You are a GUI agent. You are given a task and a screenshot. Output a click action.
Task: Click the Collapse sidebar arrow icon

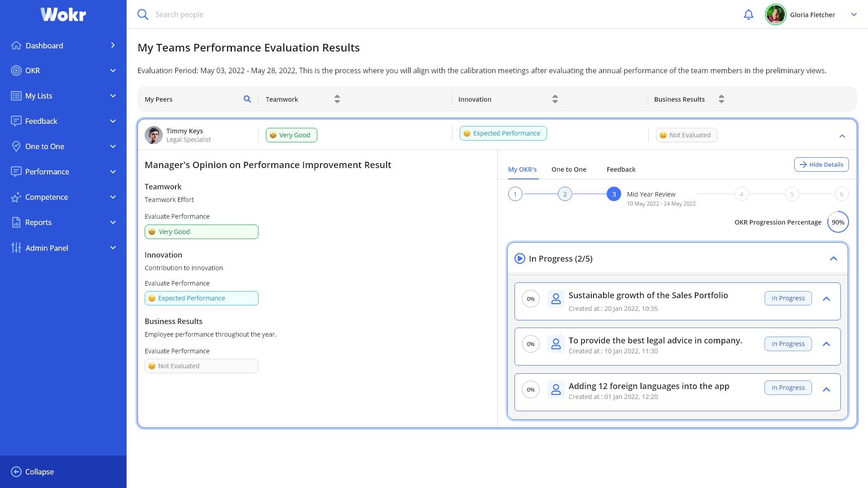click(x=16, y=472)
